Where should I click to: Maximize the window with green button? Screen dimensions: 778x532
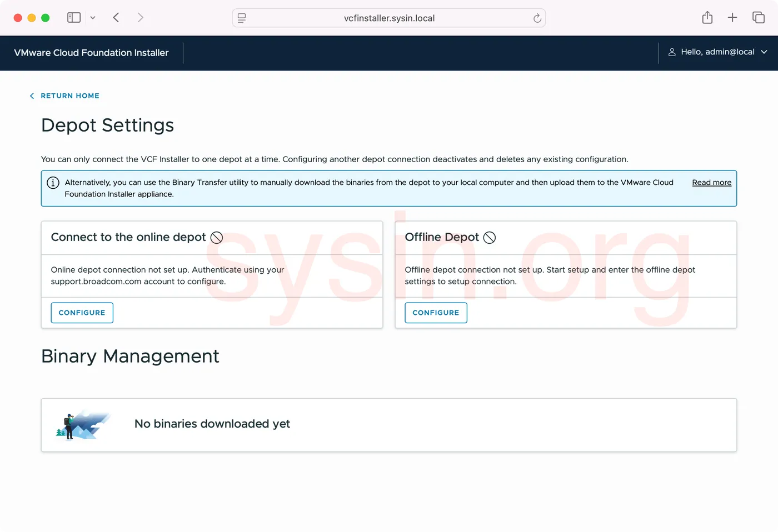(46, 18)
